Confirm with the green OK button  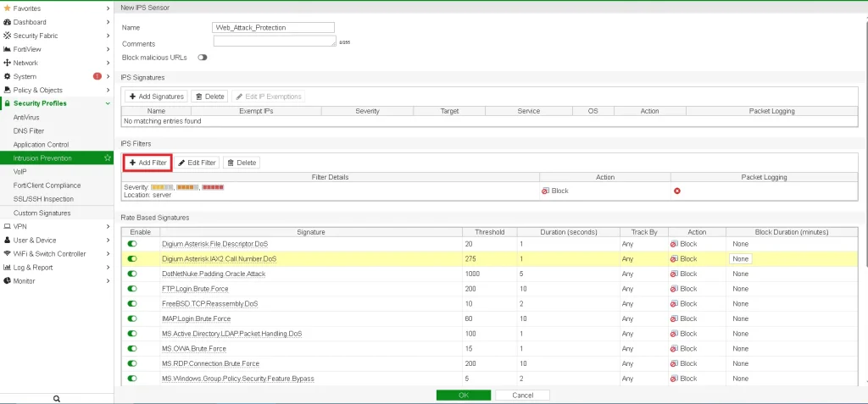pyautogui.click(x=464, y=396)
